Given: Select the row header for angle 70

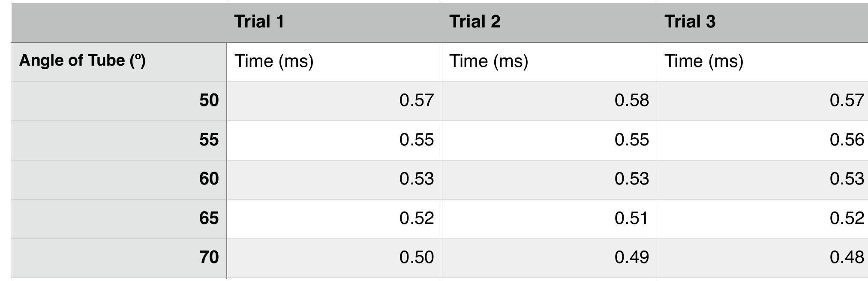Looking at the screenshot, I should tap(119, 257).
